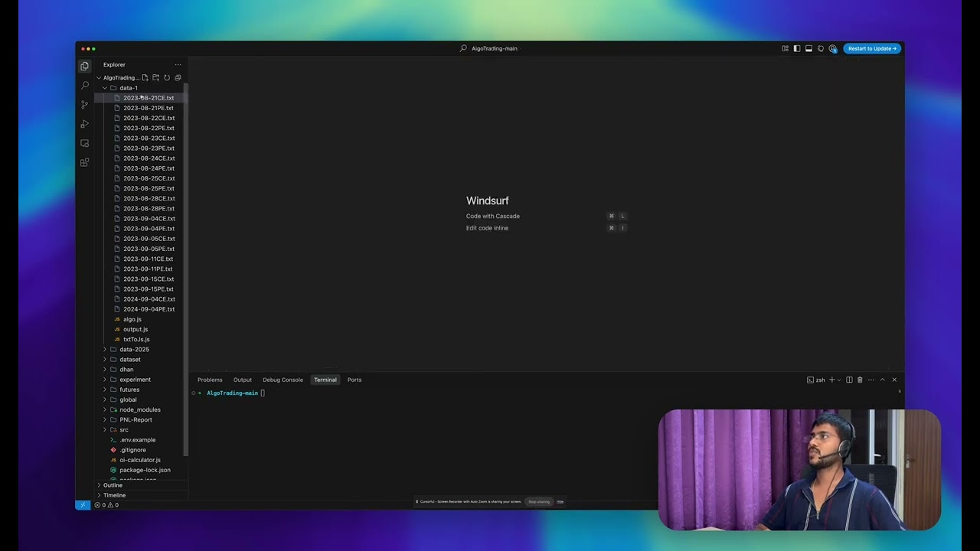Open the .gitignore file
This screenshot has width=980, height=551.
point(132,450)
